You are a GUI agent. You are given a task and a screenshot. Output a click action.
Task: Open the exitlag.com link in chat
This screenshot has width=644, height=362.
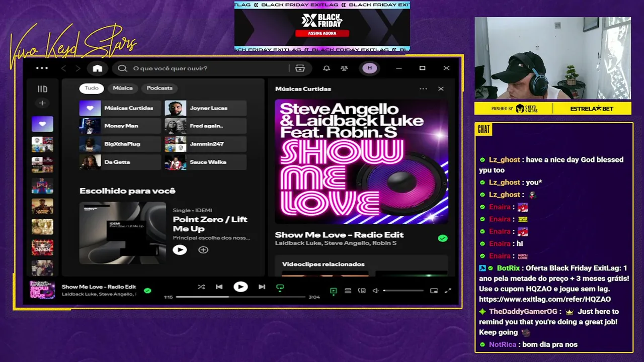[x=545, y=299]
